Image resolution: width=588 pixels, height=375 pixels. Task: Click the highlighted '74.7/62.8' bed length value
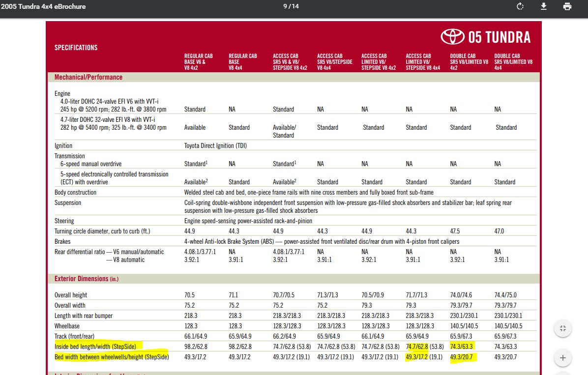(416, 346)
